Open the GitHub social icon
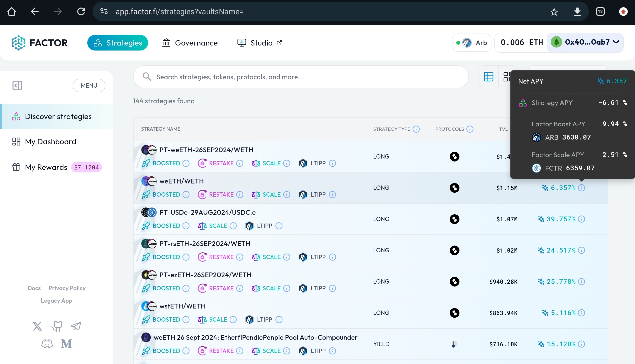This screenshot has height=364, width=635. tap(57, 326)
